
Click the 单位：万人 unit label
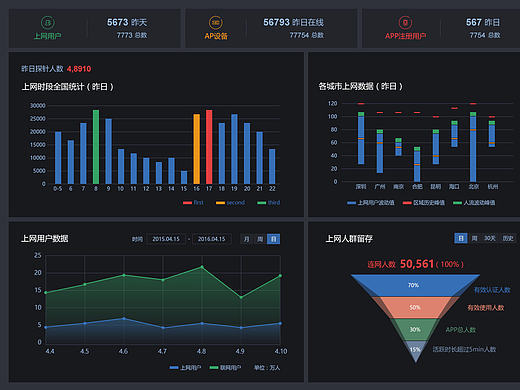click(x=267, y=368)
